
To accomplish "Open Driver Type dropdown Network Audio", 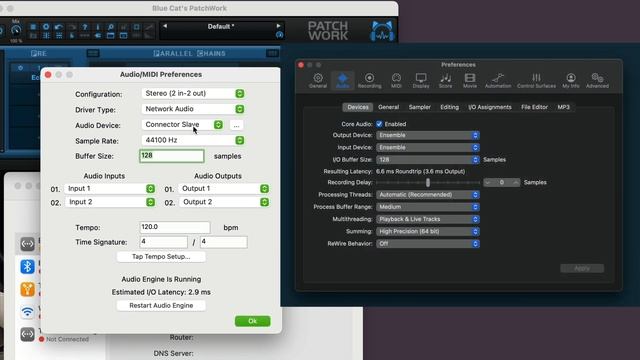I will (x=193, y=109).
